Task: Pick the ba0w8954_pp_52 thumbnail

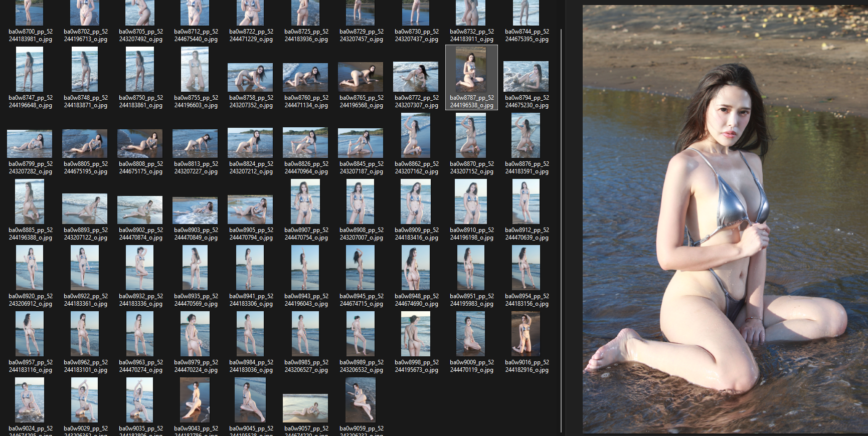Action: click(x=526, y=268)
